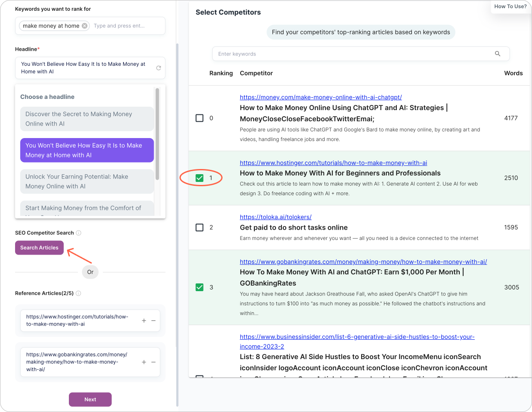Remove the hostinger.com reference article with minus icon
The height and width of the screenshot is (412, 532).
click(x=153, y=320)
